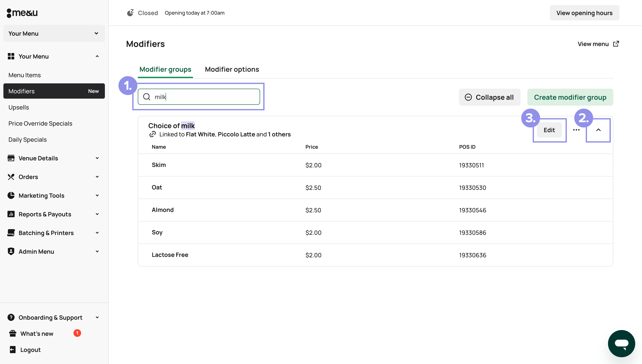Click the Venue Details storefront icon
Screen dimensions: 642x364
point(11,158)
